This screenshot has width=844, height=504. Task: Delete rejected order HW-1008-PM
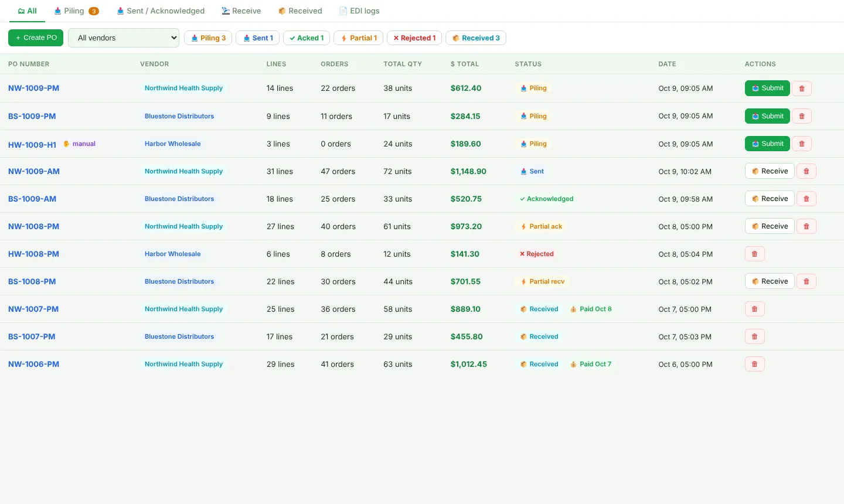[755, 254]
